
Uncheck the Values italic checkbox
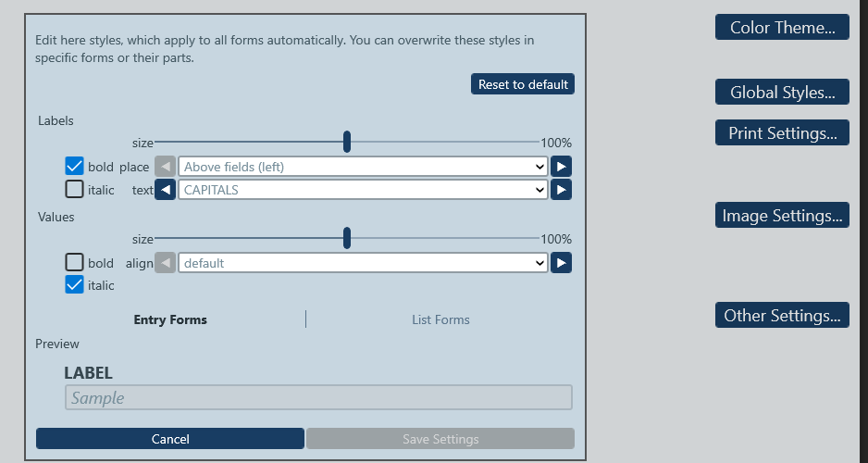[x=75, y=285]
